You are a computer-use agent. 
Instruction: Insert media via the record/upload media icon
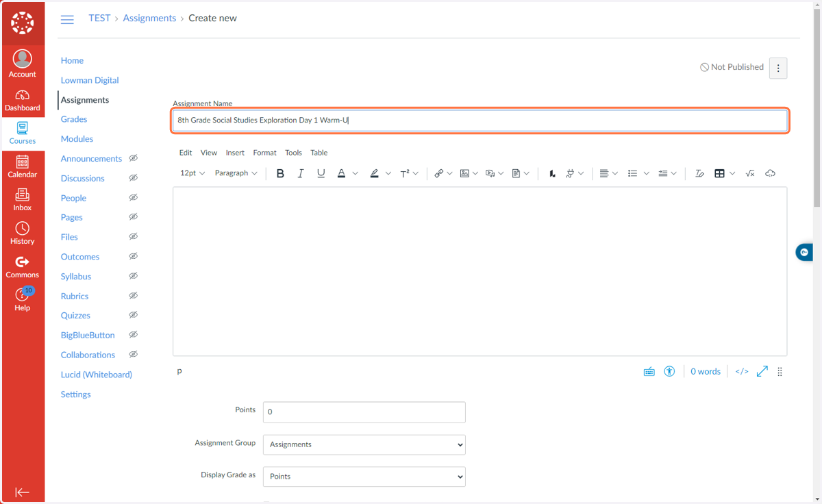[490, 173]
